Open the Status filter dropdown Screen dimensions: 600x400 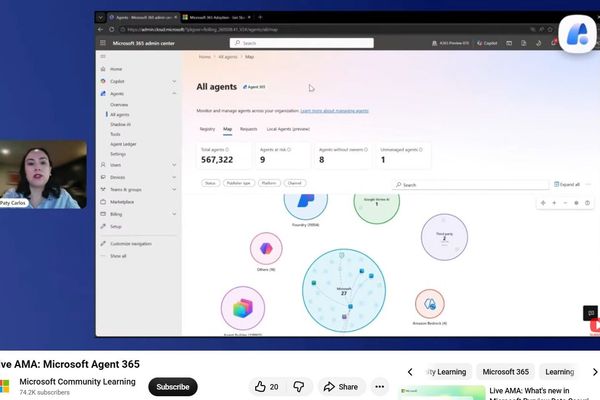click(x=210, y=183)
